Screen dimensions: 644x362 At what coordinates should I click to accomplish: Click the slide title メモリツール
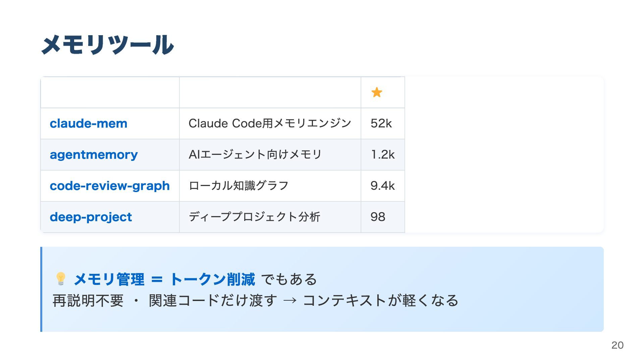(x=107, y=45)
